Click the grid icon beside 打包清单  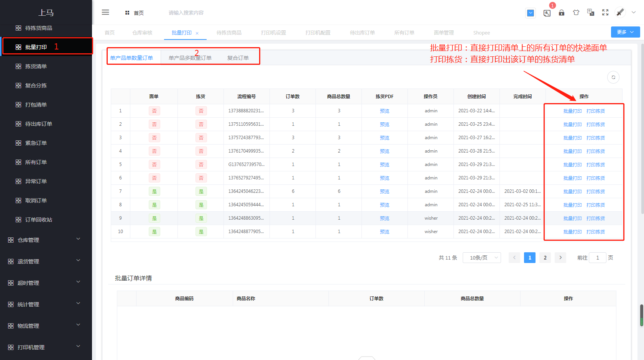(18, 105)
